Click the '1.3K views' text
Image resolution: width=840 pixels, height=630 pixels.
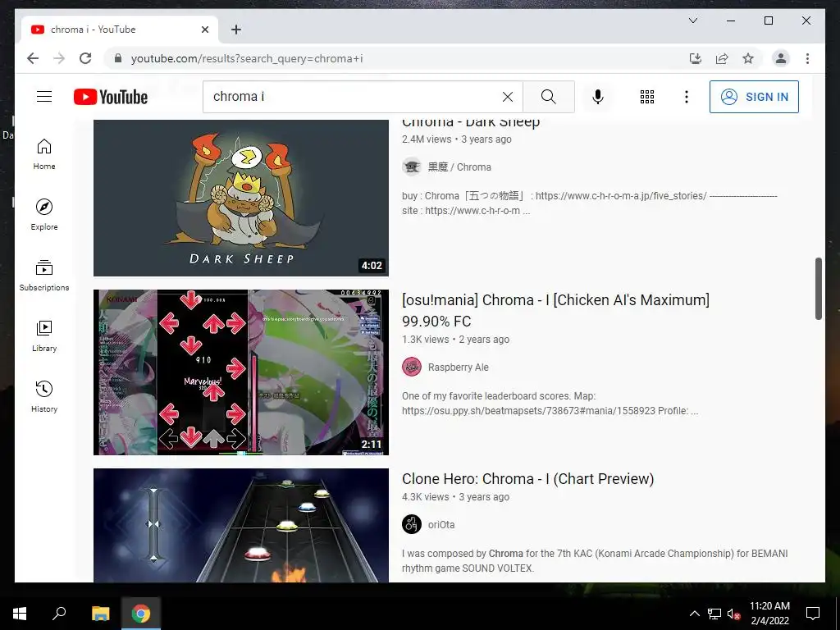426,340
